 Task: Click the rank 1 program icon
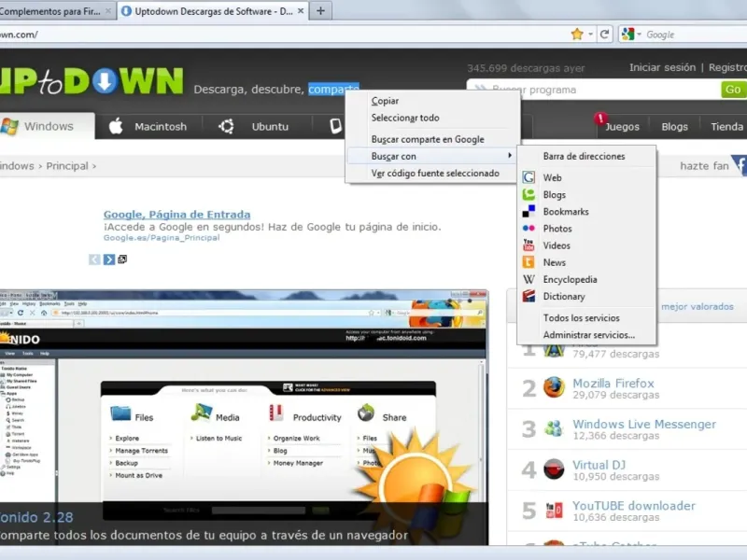click(554, 351)
